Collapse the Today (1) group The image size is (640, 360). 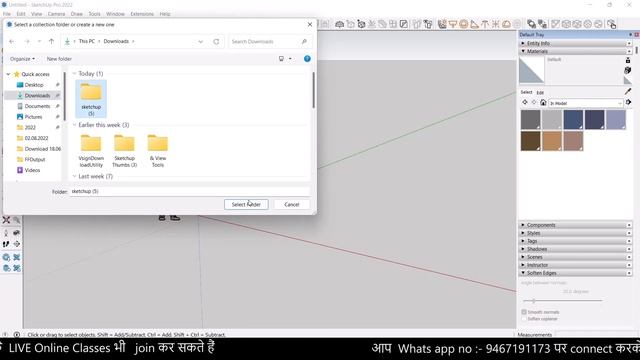[x=74, y=73]
